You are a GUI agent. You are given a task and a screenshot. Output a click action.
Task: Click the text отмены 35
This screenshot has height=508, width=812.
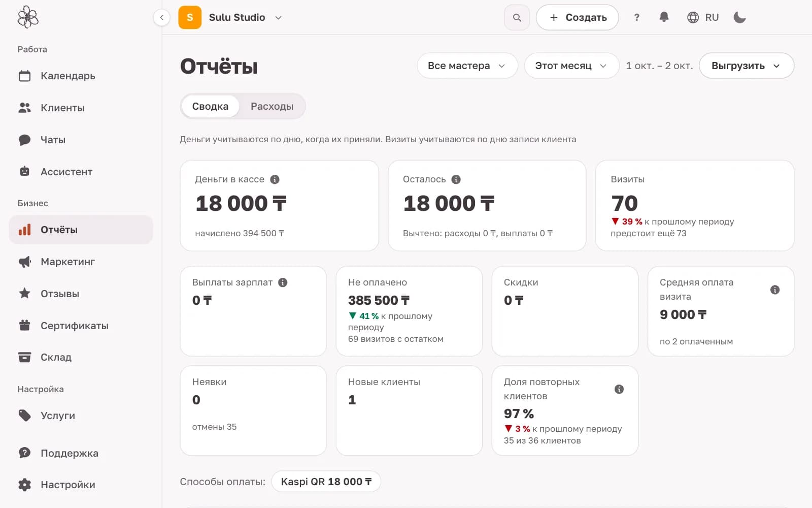214,427
